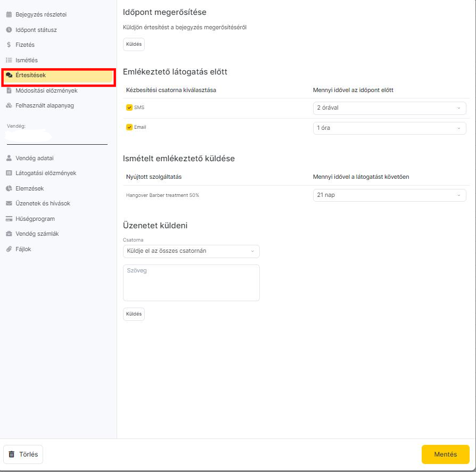Click the table icon beside Látogatási előzmények
Image resolution: width=476 pixels, height=472 pixels.
tap(9, 173)
